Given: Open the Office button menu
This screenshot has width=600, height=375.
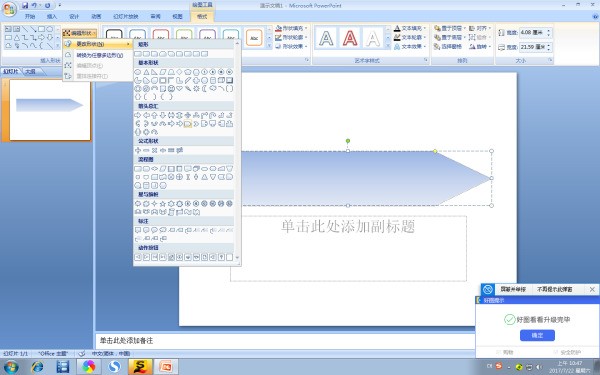Looking at the screenshot, I should [9, 9].
